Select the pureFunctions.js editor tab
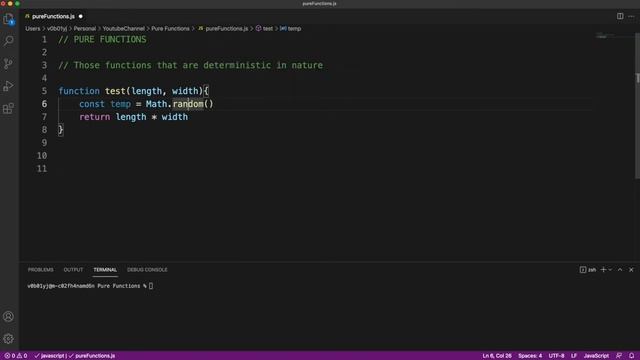This screenshot has width=640, height=360. pos(53,16)
